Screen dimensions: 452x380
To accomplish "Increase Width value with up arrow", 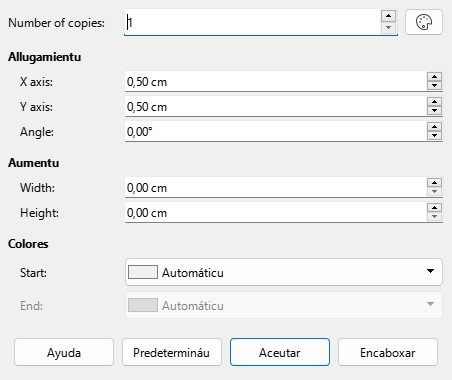I will pyautogui.click(x=434, y=183).
